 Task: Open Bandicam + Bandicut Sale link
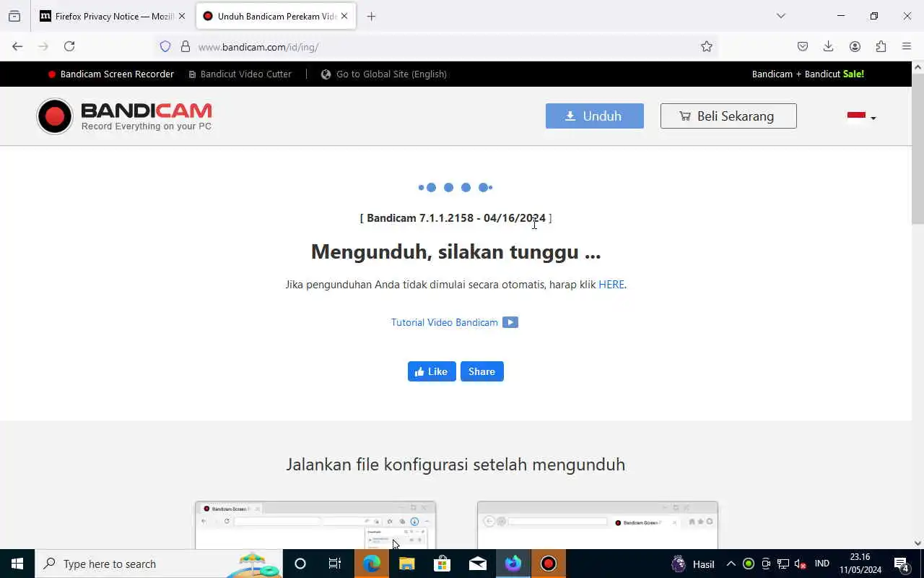pyautogui.click(x=808, y=74)
